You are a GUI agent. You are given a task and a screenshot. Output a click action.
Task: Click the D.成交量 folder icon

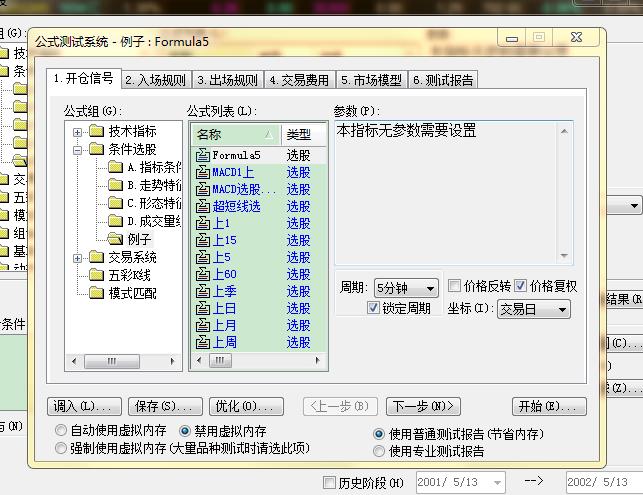116,221
